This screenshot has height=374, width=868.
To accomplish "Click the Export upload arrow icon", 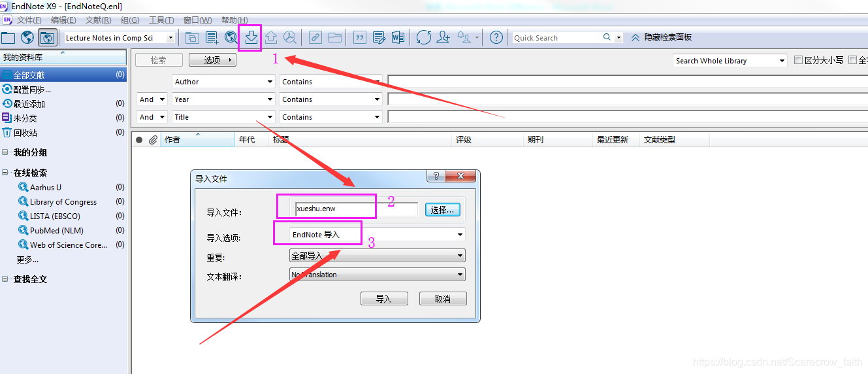I will click(270, 38).
